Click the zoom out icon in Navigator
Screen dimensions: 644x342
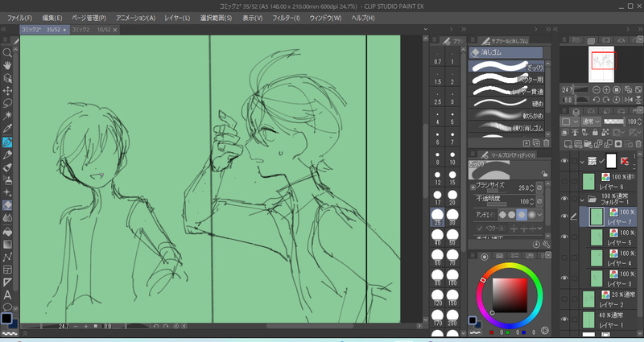coord(597,89)
